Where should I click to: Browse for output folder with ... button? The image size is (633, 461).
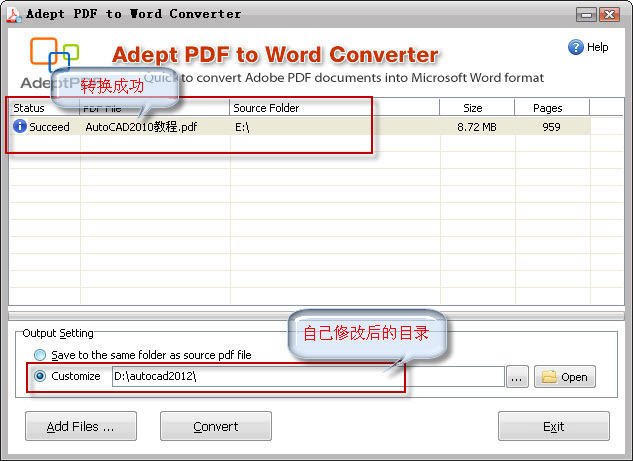[x=517, y=377]
